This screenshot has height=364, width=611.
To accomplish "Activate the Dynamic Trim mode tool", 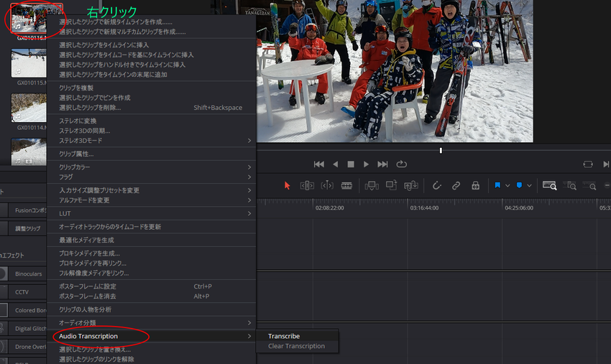I will point(327,186).
